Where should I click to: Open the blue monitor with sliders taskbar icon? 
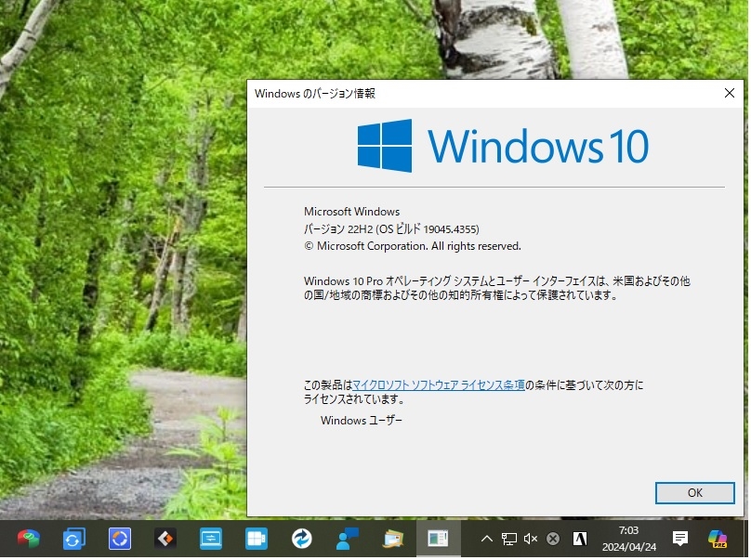[211, 540]
